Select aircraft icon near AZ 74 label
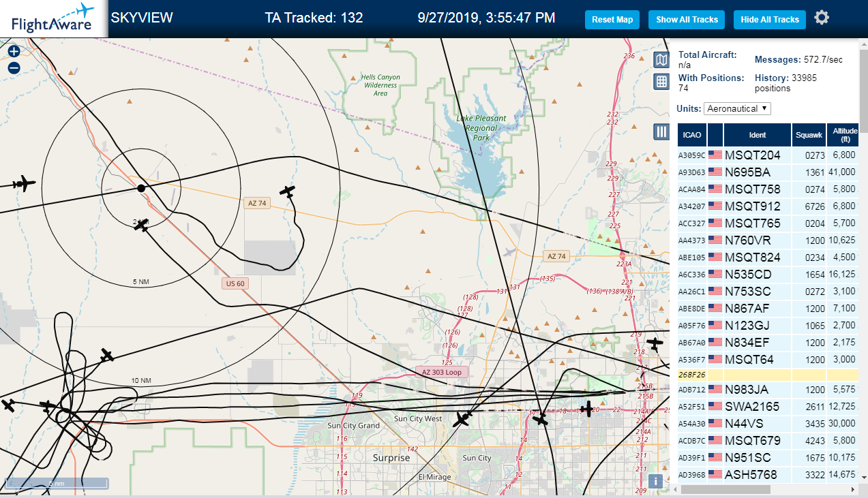Screen dimensions: 868x498 (x=288, y=192)
